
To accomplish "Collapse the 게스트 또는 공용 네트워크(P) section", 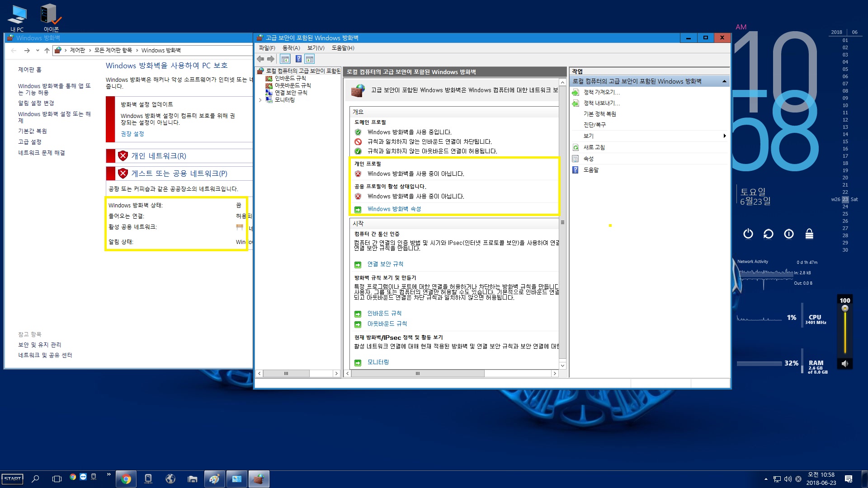I will 179,174.
